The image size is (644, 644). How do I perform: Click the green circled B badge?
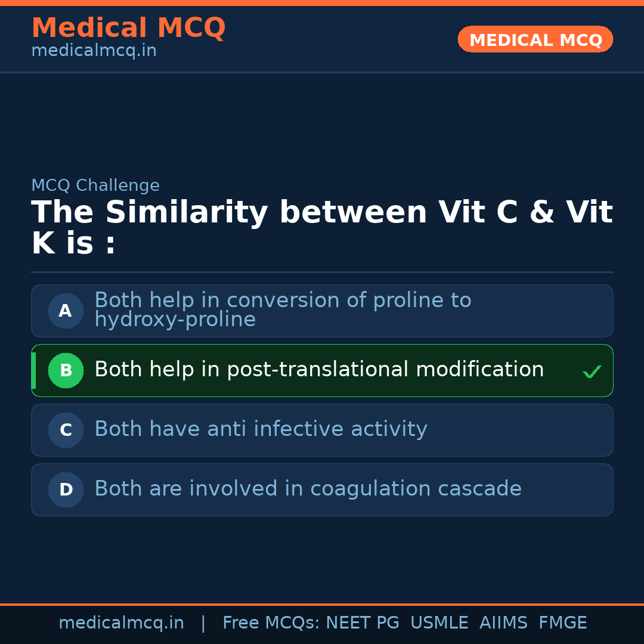[x=66, y=370]
